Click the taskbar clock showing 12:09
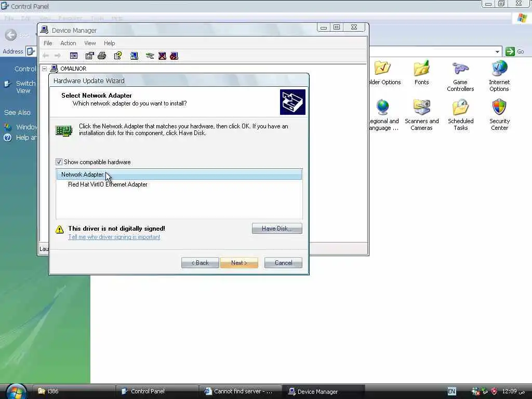The width and height of the screenshot is (532, 399). 513,391
